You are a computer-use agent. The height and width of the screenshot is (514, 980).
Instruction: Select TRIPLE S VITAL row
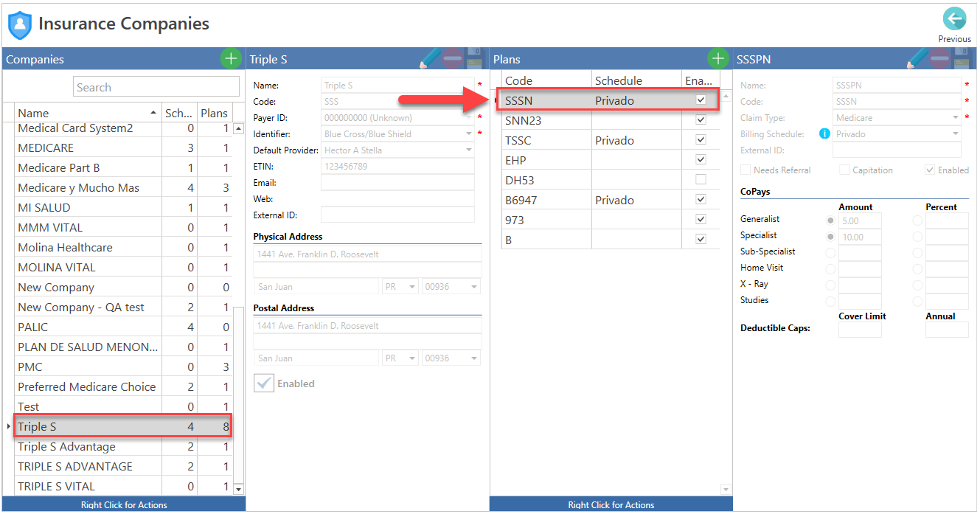(x=123, y=487)
